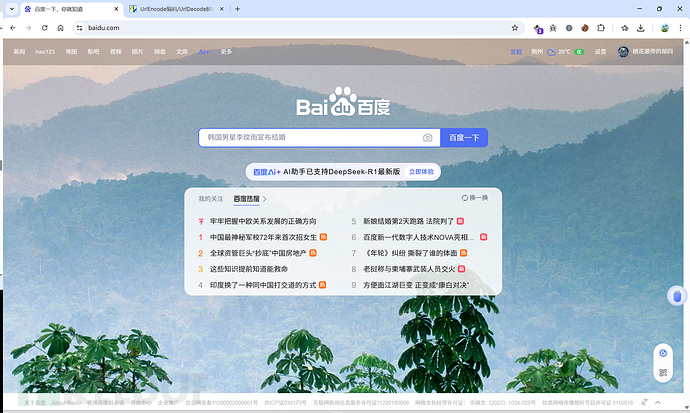
Task: Open the 设置 settings menu
Action: [x=601, y=52]
